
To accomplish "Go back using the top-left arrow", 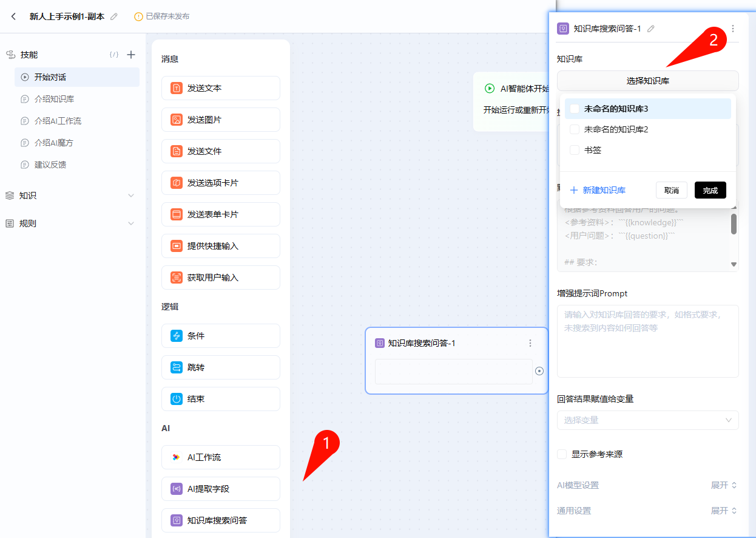I will [14, 16].
